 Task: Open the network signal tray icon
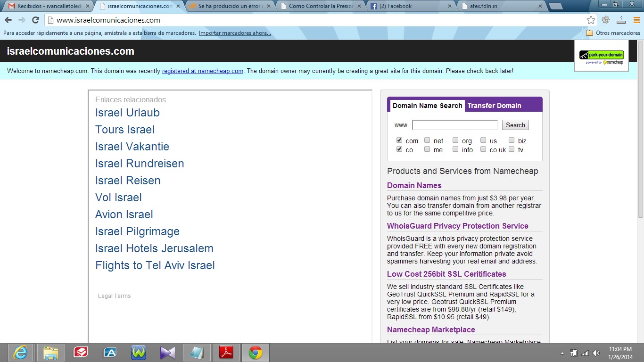(585, 353)
